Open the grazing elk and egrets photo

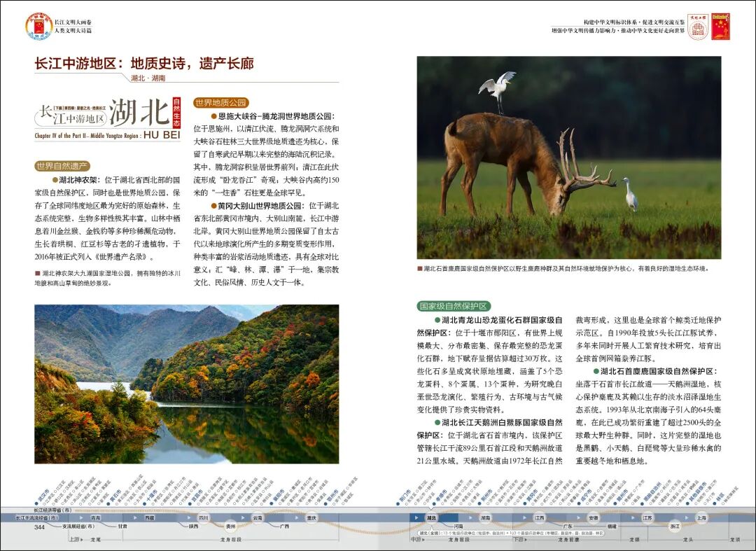[x=569, y=158]
